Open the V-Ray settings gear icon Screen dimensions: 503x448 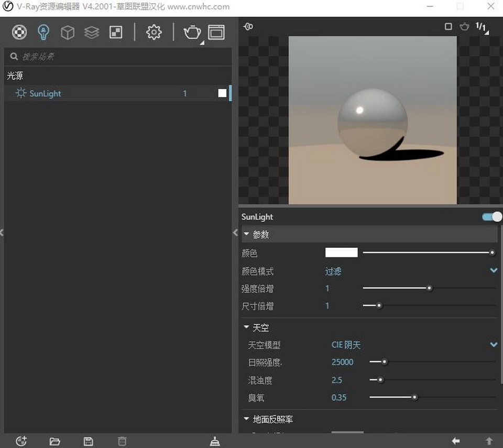[x=154, y=32]
